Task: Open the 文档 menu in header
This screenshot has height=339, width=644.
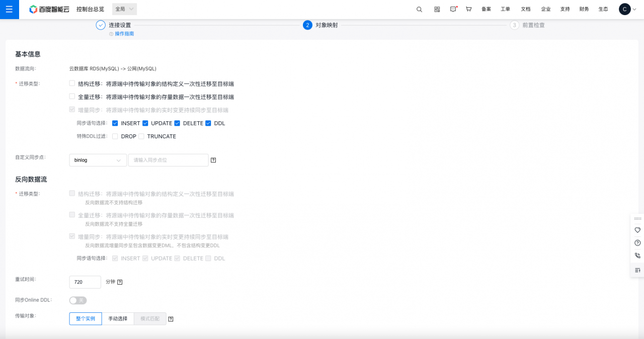Action: coord(525,9)
